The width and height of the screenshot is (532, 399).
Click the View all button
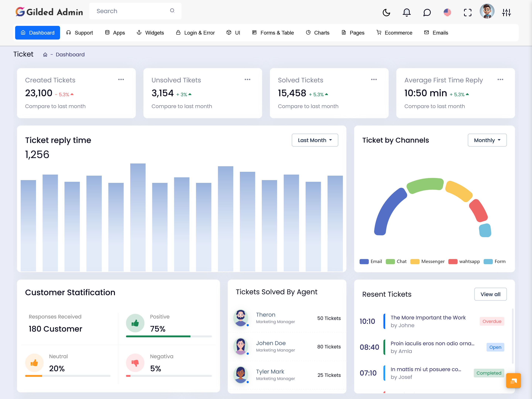(490, 294)
